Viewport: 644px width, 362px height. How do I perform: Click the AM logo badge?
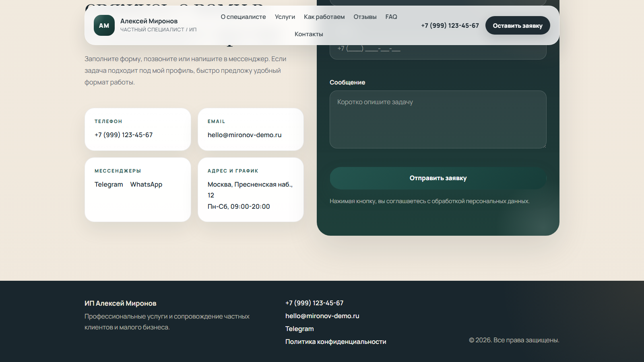(104, 25)
